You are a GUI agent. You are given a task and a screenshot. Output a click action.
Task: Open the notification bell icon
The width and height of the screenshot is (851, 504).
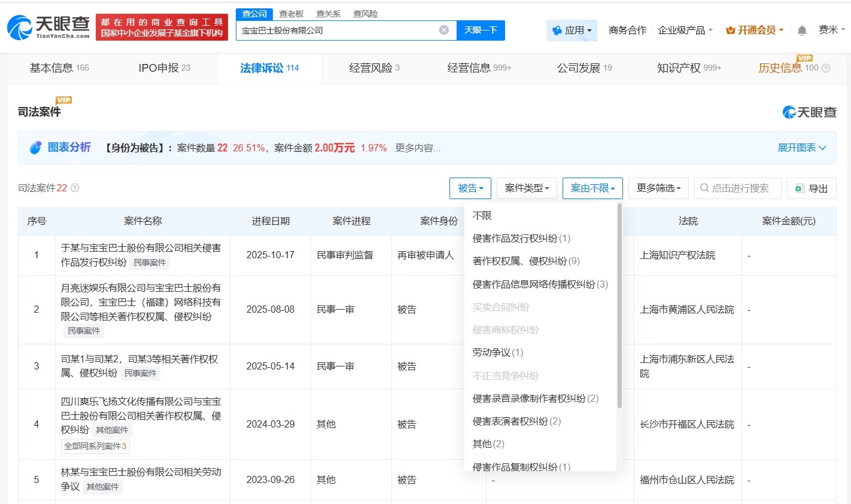801,29
